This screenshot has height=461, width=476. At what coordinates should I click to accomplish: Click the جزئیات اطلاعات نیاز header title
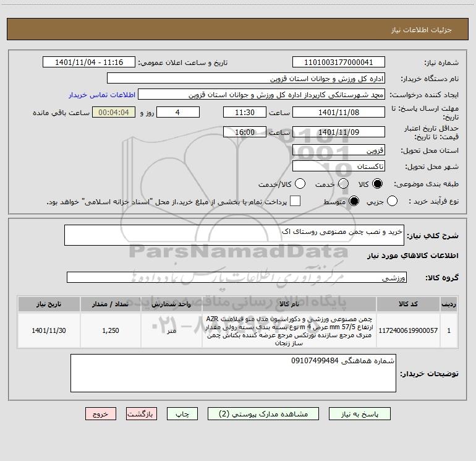click(x=421, y=30)
